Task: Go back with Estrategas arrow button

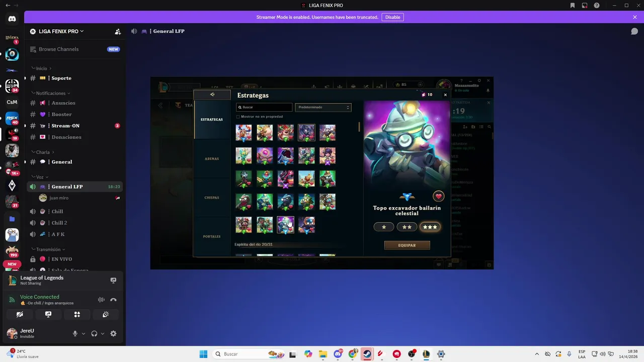Action: 212,95
